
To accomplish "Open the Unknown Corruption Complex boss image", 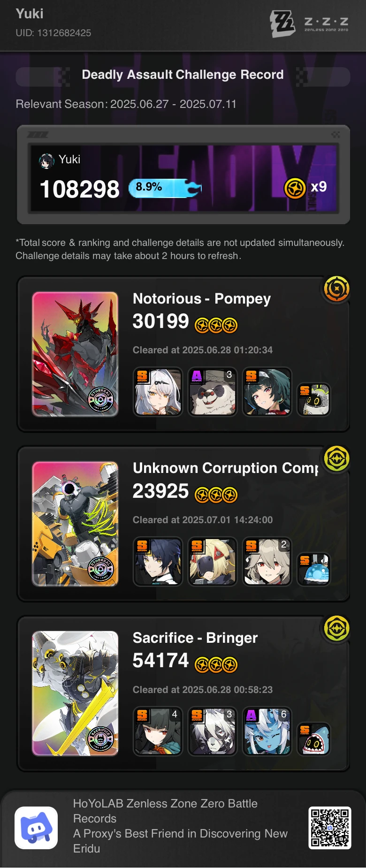I will (75, 524).
